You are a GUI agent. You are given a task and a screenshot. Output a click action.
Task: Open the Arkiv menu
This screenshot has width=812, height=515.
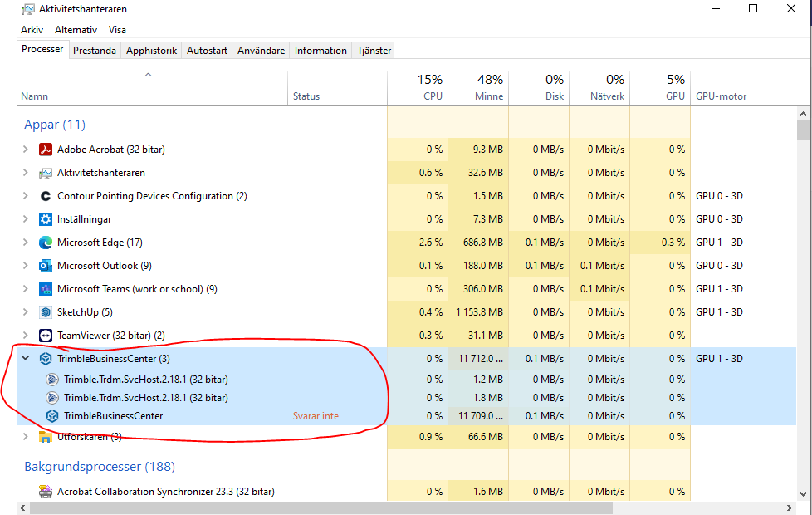pyautogui.click(x=32, y=30)
